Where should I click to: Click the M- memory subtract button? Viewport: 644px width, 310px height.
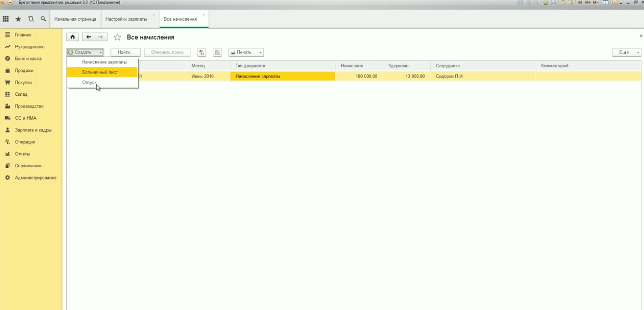[x=596, y=3]
